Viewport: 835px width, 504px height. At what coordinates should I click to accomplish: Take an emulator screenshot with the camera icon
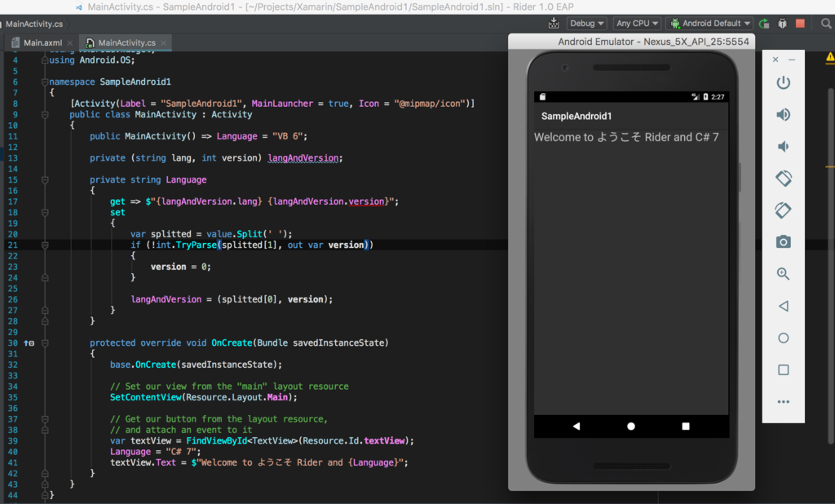click(x=783, y=242)
